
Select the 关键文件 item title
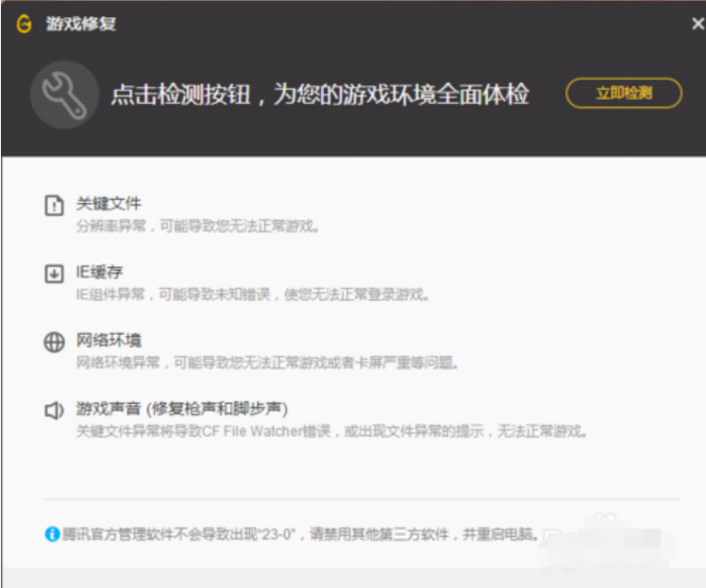(109, 203)
